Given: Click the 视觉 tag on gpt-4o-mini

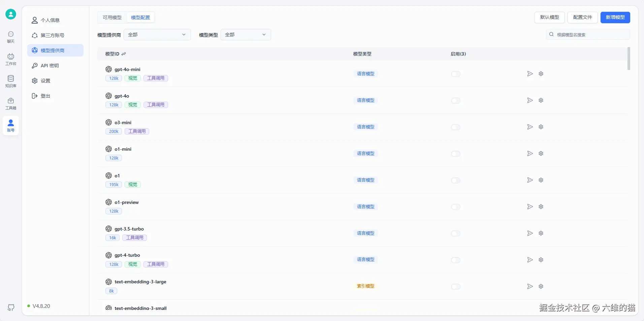Looking at the screenshot, I should [x=133, y=78].
